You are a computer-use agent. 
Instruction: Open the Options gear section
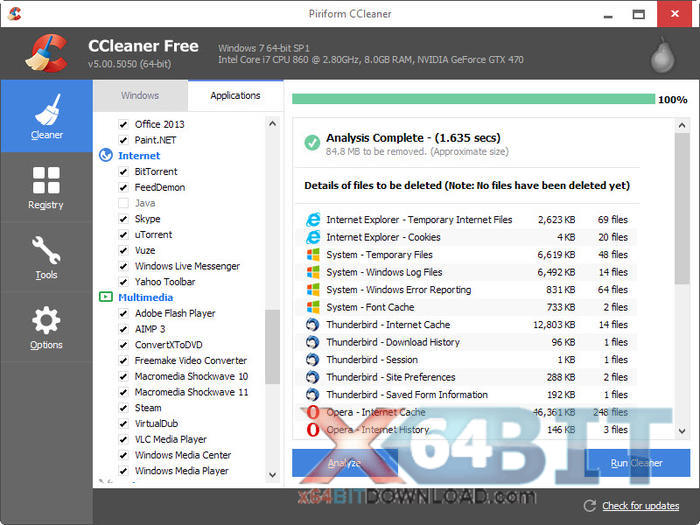point(46,327)
